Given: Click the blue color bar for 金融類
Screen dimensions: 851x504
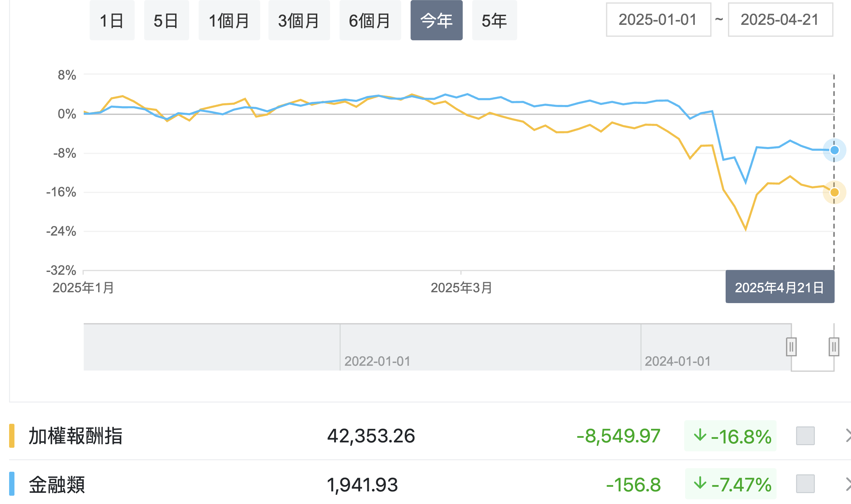Looking at the screenshot, I should click(12, 484).
